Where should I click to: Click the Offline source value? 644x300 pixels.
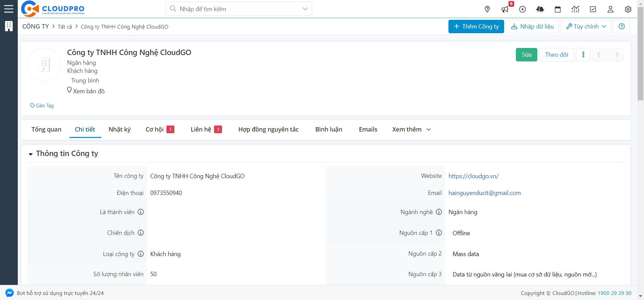pos(461,233)
